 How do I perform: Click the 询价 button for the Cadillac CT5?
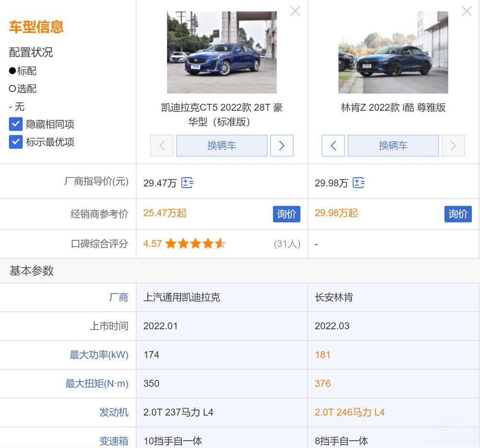point(287,214)
